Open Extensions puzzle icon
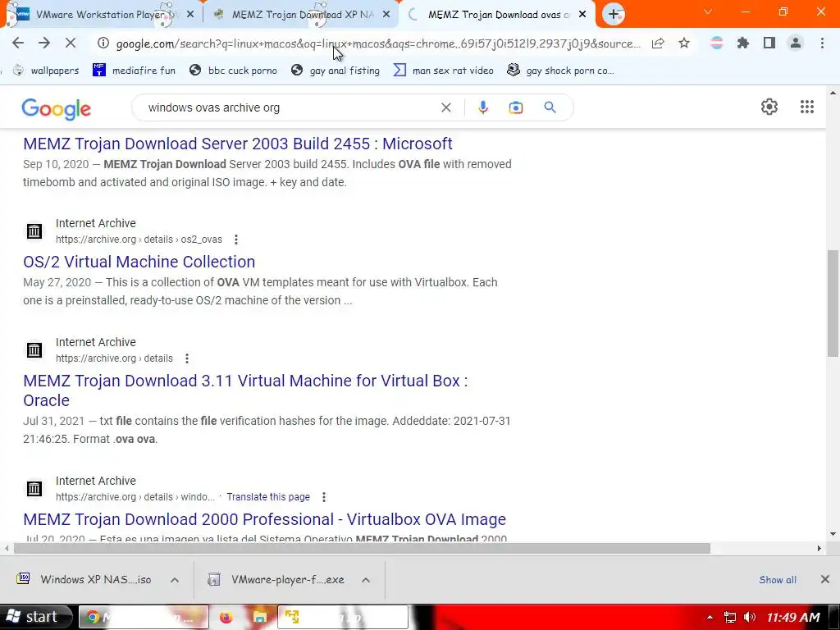Image resolution: width=840 pixels, height=630 pixels. (742, 43)
